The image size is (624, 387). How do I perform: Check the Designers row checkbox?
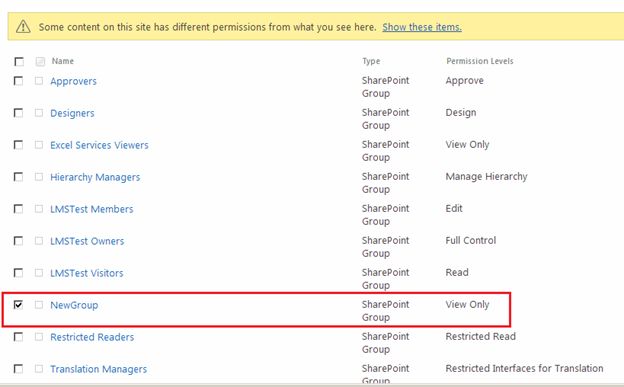click(18, 113)
